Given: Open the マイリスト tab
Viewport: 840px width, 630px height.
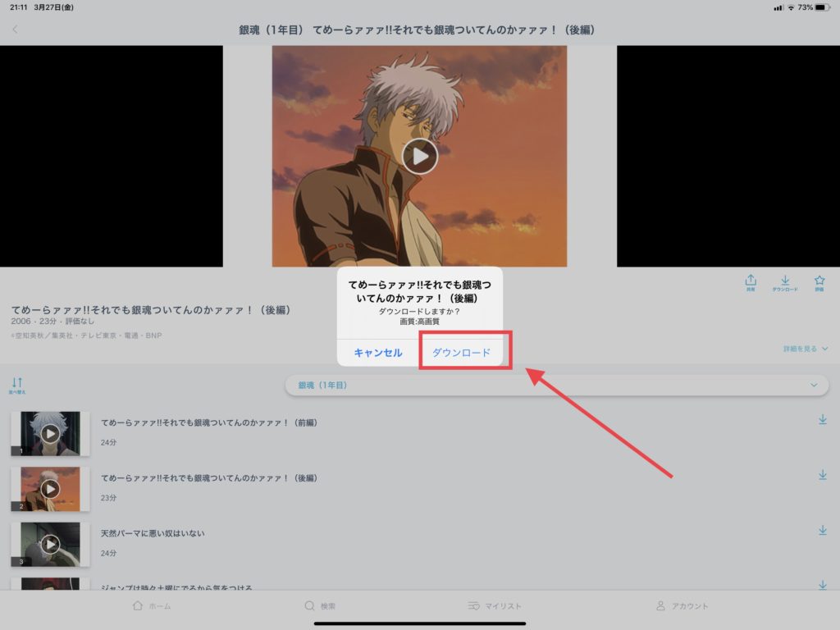Looking at the screenshot, I should click(x=495, y=606).
